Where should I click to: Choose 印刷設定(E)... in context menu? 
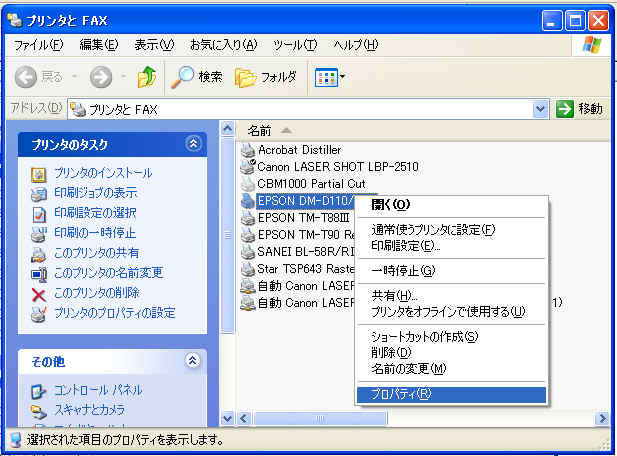451,246
